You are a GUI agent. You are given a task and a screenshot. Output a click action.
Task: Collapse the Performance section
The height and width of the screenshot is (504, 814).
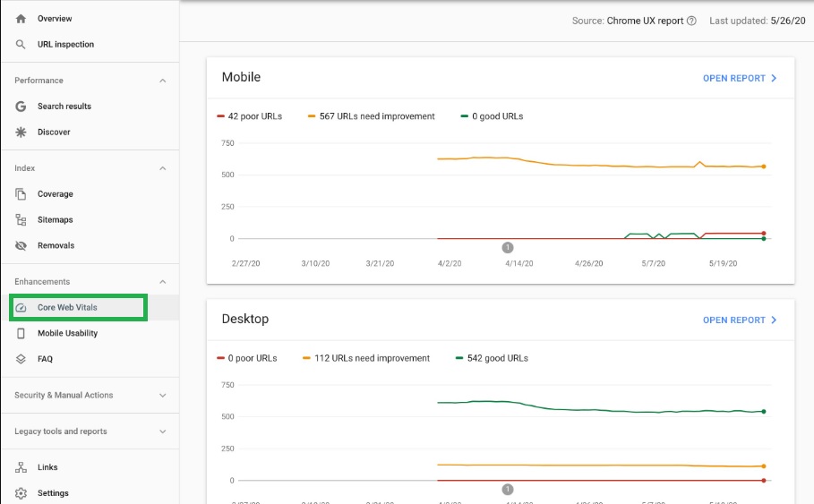tap(162, 81)
